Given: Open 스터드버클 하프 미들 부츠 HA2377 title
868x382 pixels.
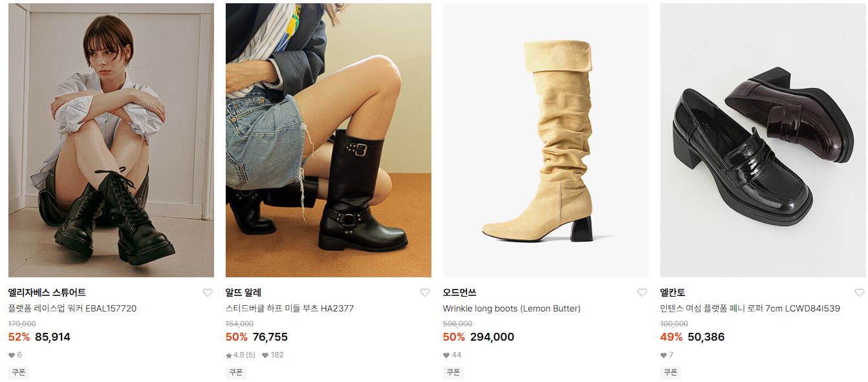Looking at the screenshot, I should point(290,309).
